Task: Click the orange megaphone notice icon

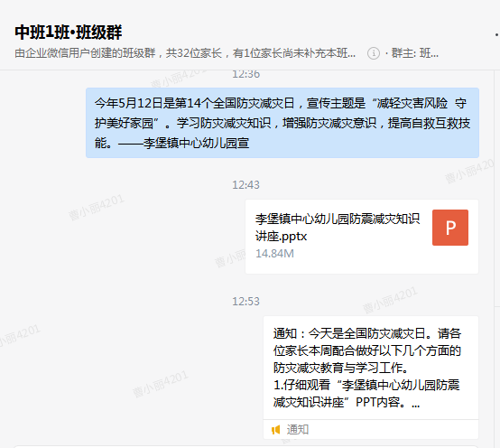Action: point(275,430)
